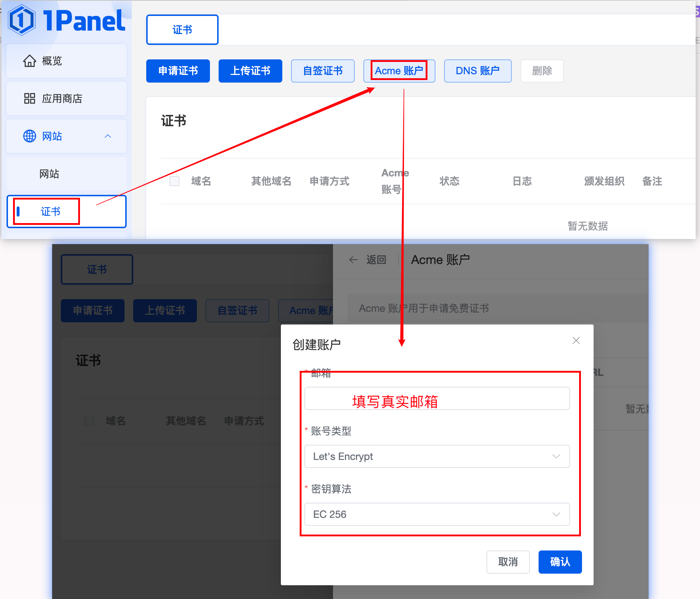Image resolution: width=700 pixels, height=599 pixels.
Task: Click the 备注 column header
Action: point(652,181)
